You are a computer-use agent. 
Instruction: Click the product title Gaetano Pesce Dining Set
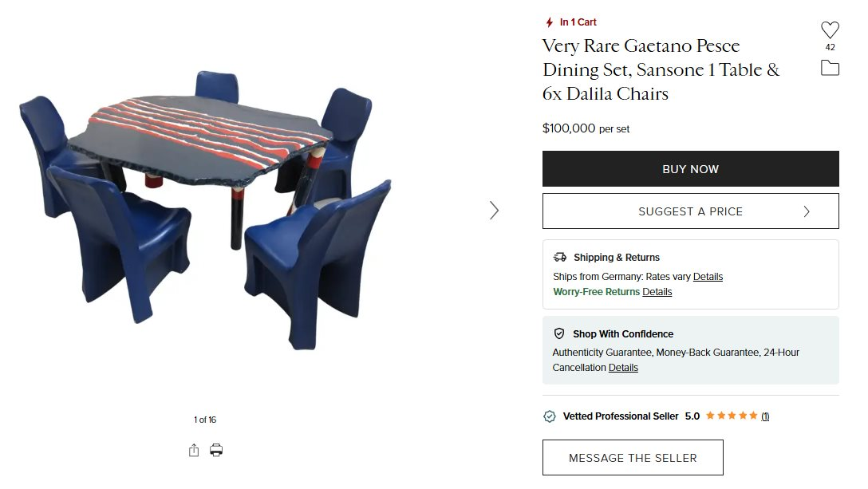661,69
